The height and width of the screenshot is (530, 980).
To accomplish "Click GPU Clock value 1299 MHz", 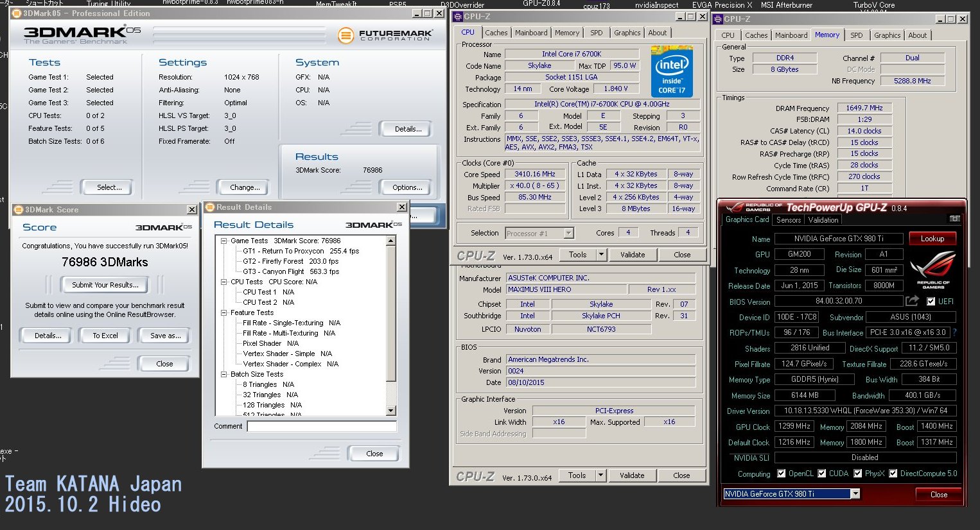I will coord(794,426).
